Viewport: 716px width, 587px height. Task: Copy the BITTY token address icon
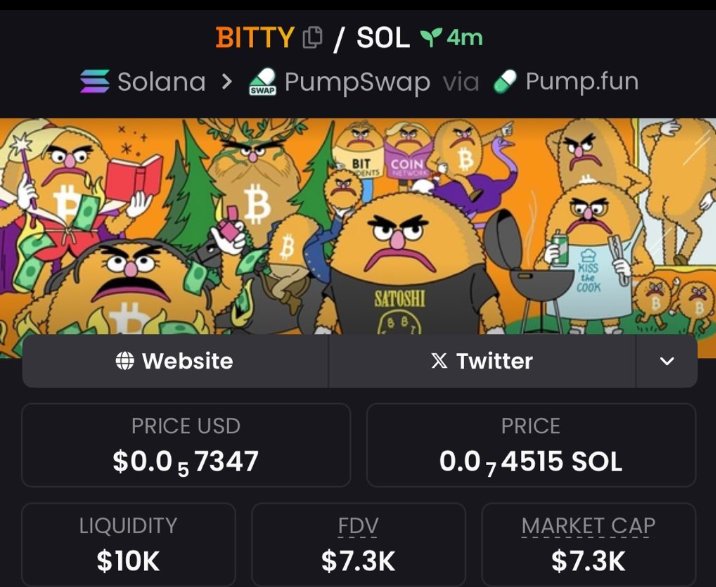click(313, 37)
